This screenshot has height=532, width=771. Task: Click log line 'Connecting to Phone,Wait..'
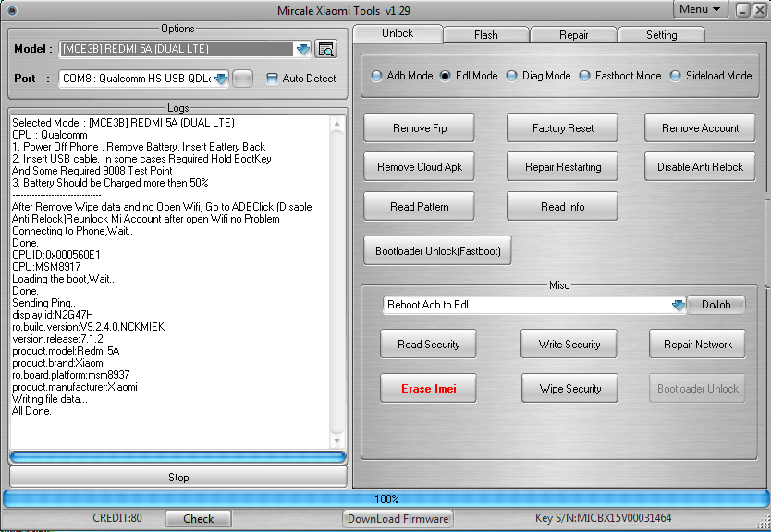pyautogui.click(x=72, y=231)
